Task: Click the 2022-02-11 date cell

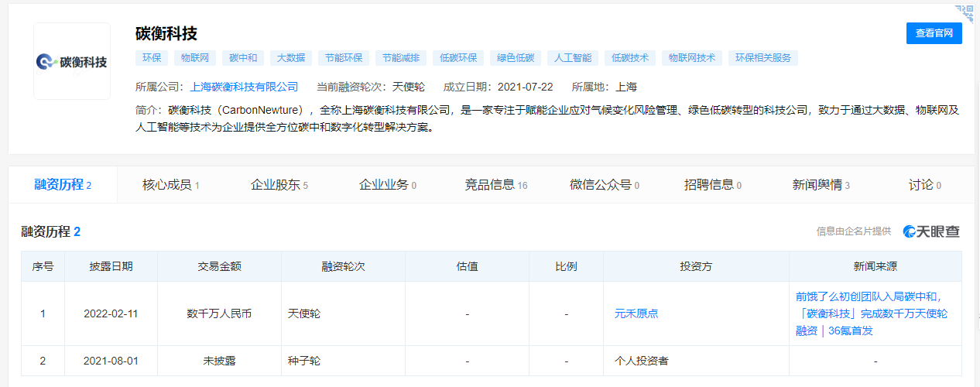Action: (111, 314)
